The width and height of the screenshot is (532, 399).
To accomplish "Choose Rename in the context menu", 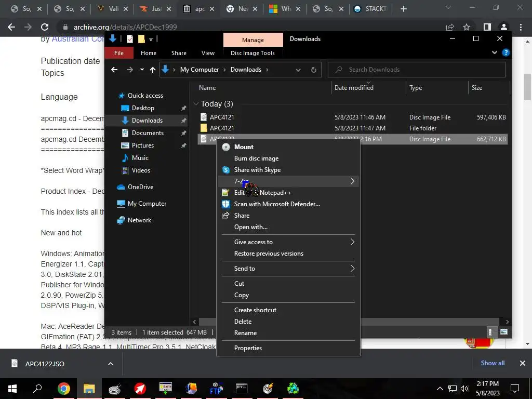I will click(245, 333).
